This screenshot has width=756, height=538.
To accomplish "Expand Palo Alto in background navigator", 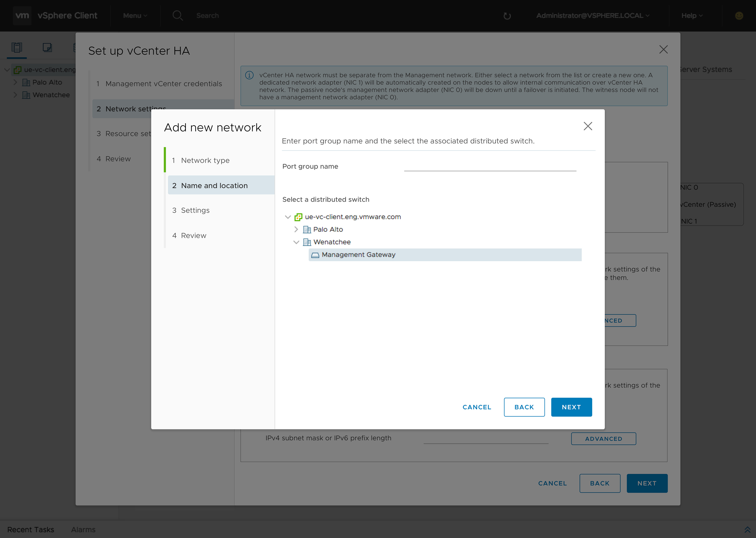I will click(15, 82).
